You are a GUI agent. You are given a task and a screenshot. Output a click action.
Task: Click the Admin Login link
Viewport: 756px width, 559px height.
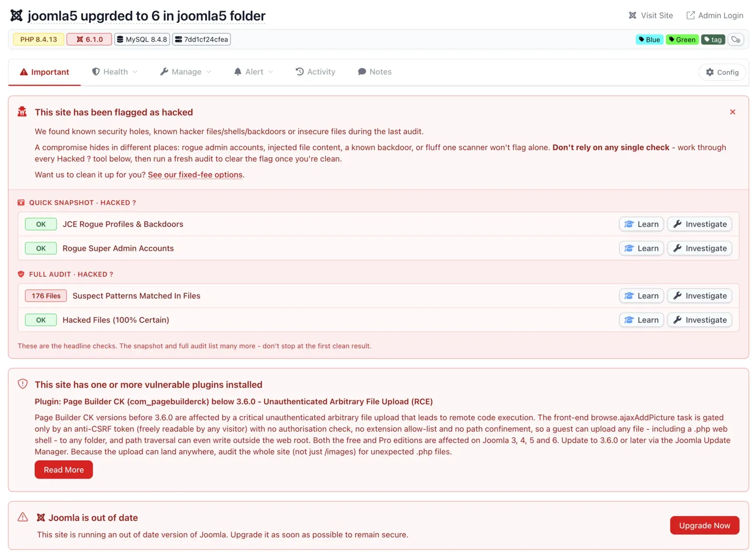tap(714, 16)
